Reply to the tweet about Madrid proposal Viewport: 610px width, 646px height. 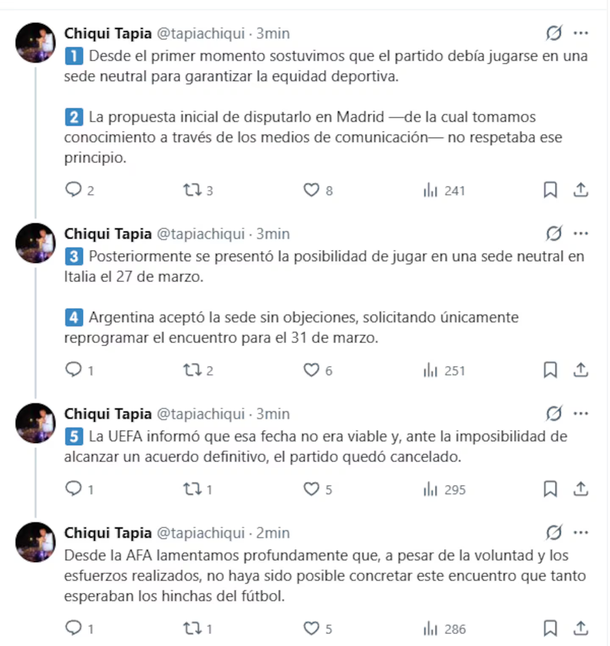pos(73,190)
